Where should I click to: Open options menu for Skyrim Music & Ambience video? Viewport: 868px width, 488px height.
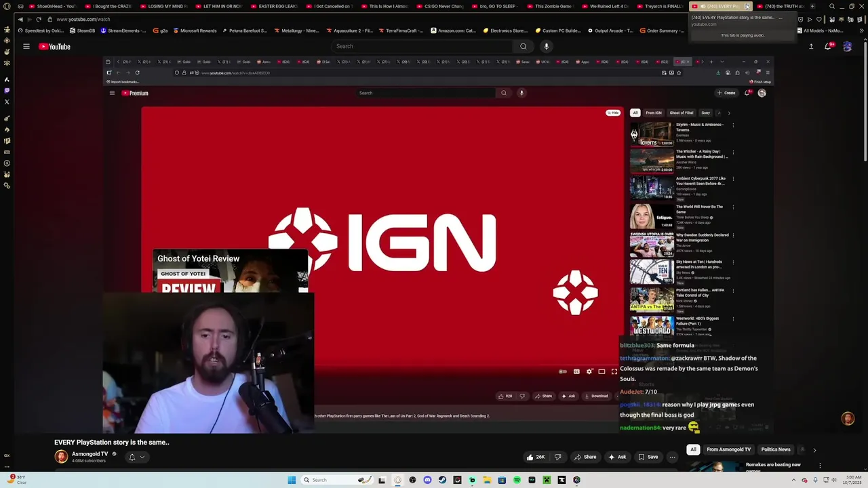point(733,125)
